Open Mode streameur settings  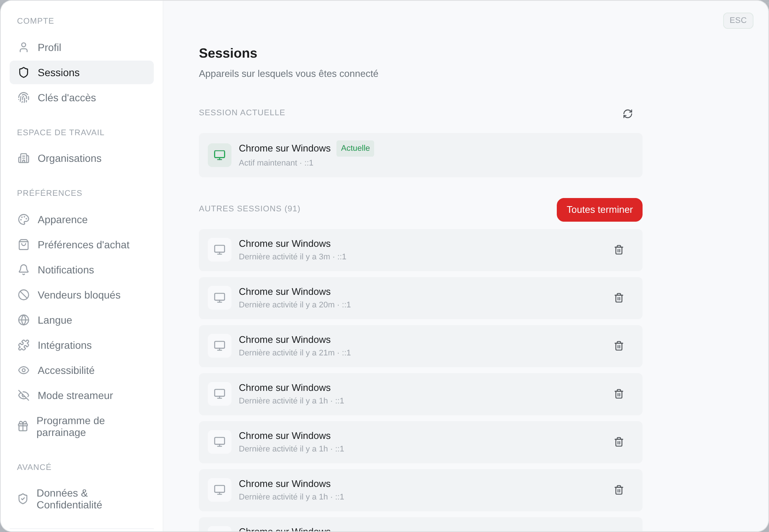(x=81, y=395)
